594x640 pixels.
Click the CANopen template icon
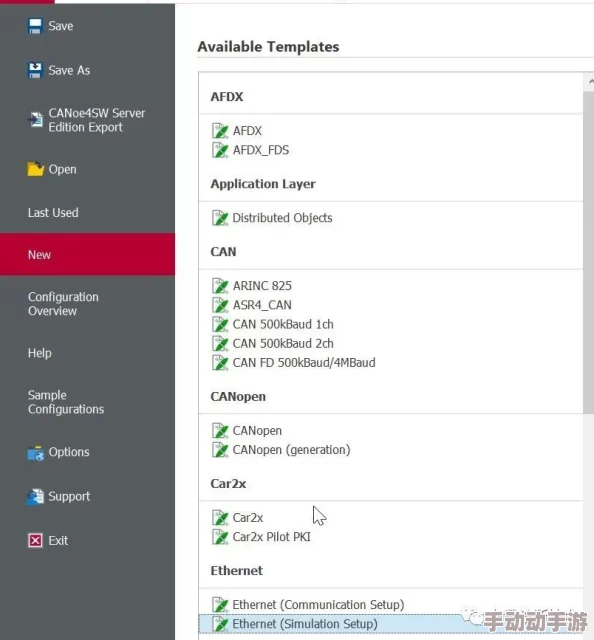click(x=220, y=431)
